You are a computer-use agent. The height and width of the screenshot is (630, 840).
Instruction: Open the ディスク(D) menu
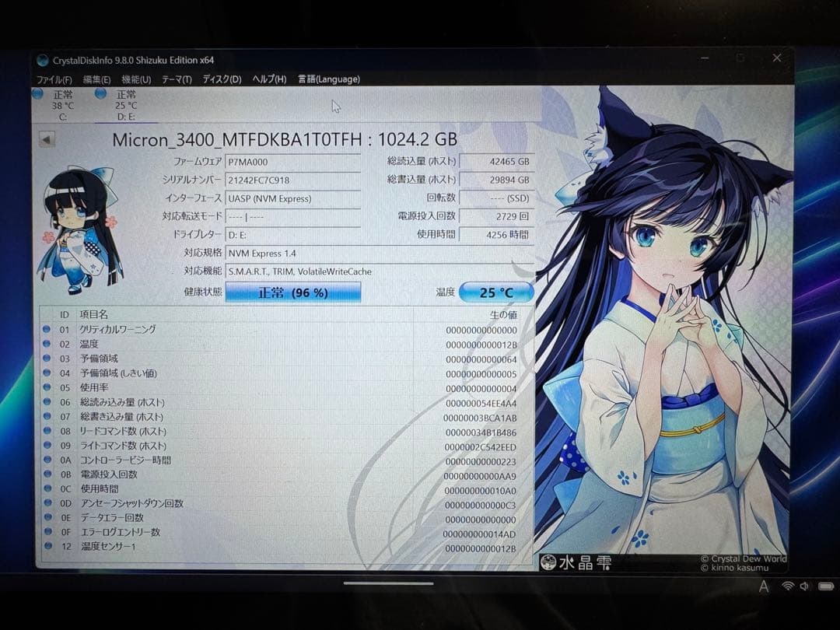222,79
